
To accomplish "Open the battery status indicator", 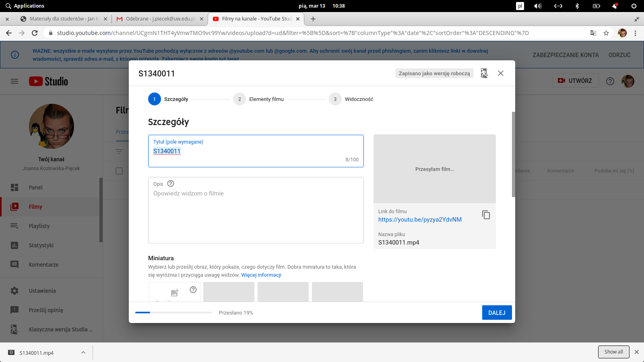I will click(597, 6).
